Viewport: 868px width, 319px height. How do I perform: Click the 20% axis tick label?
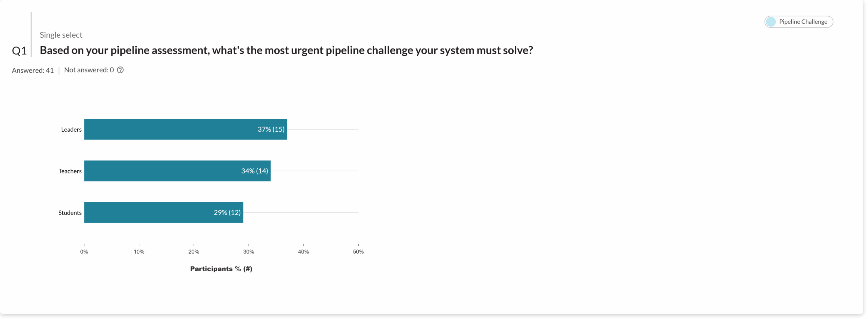(194, 252)
